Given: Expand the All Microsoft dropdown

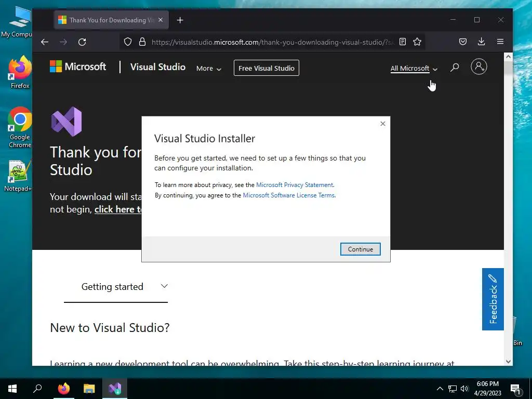Looking at the screenshot, I should [414, 68].
